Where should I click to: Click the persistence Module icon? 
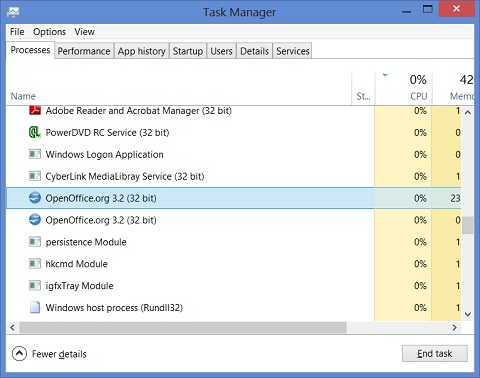(x=35, y=242)
